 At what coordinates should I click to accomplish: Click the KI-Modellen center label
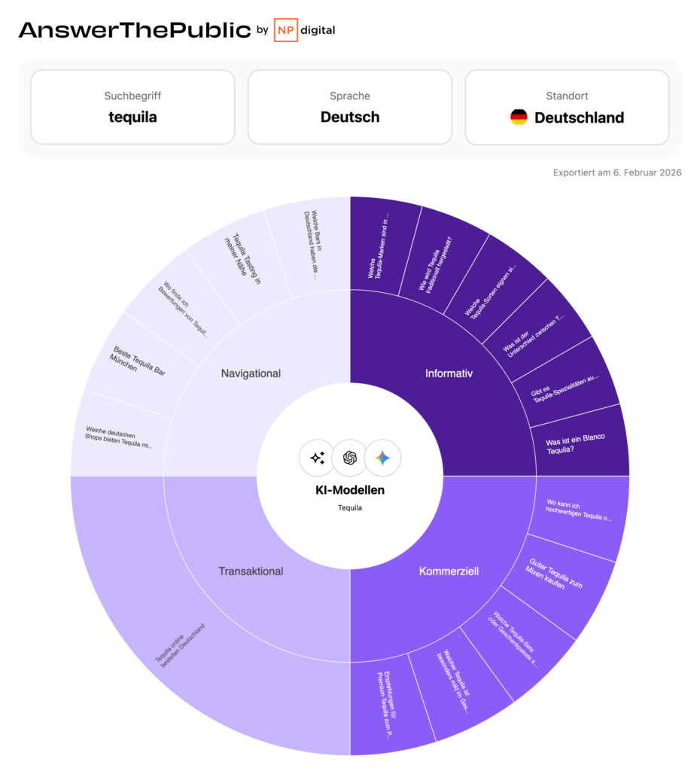pos(349,490)
